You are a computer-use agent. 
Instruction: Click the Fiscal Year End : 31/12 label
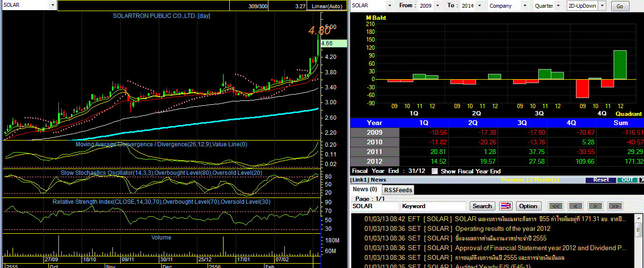click(x=388, y=171)
